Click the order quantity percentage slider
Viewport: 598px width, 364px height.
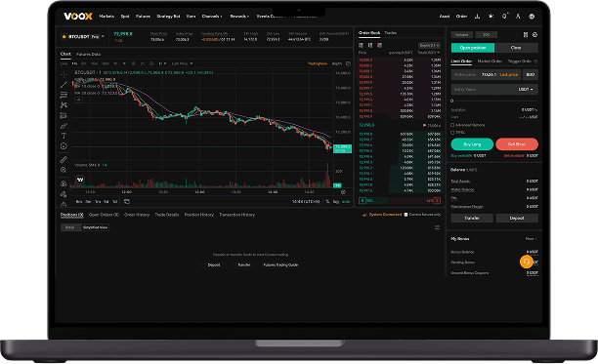[494, 101]
